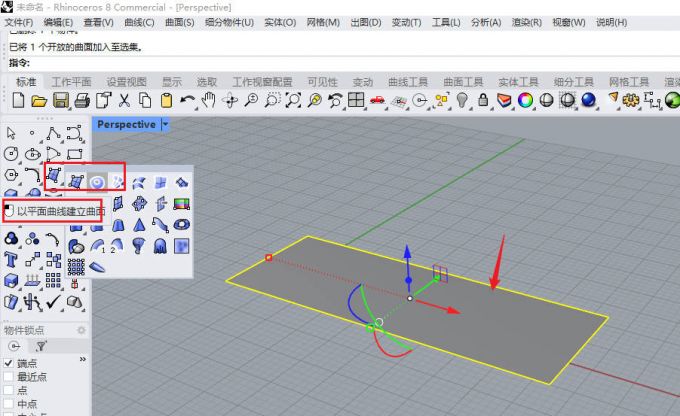The height and width of the screenshot is (416, 680).
Task: Click the blue Z-axis gumball arrow
Action: (x=407, y=252)
